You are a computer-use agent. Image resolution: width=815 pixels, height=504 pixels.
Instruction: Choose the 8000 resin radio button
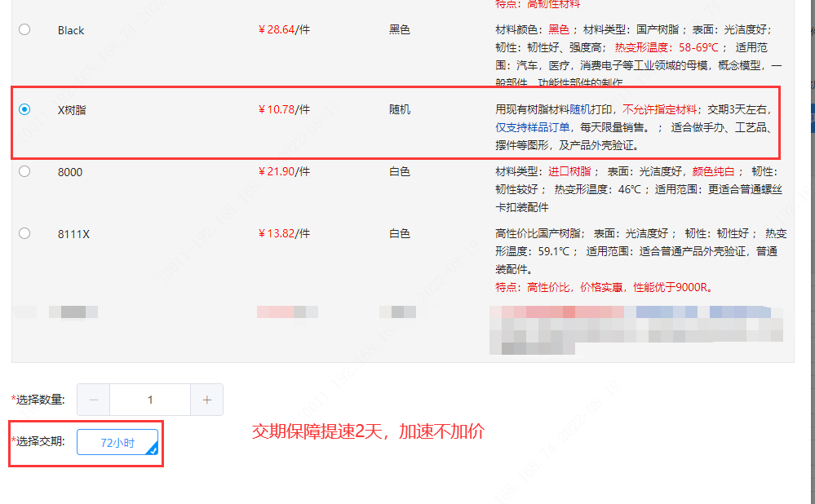[24, 171]
